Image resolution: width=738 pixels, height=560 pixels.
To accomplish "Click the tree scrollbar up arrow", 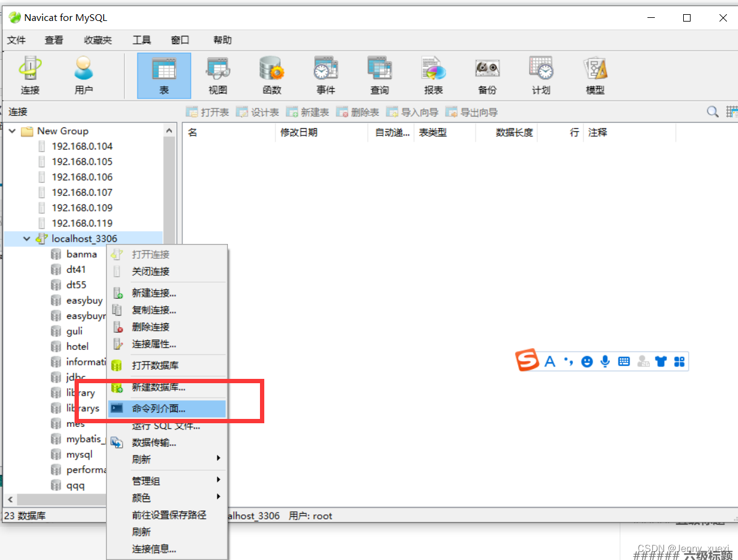I will click(x=169, y=131).
